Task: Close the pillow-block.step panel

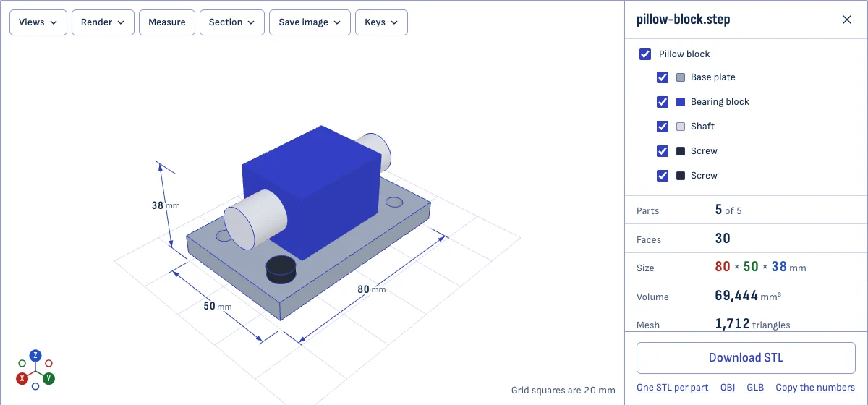Action: pos(847,20)
